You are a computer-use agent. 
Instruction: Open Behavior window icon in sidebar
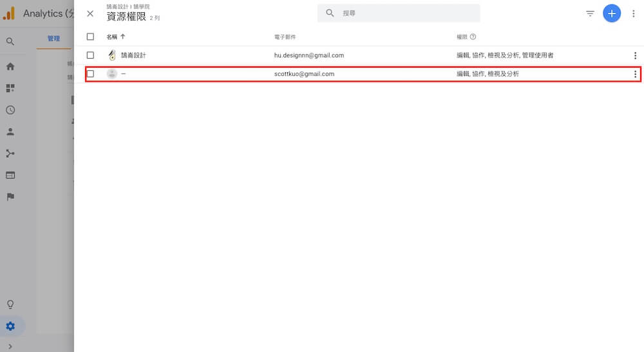tap(10, 175)
